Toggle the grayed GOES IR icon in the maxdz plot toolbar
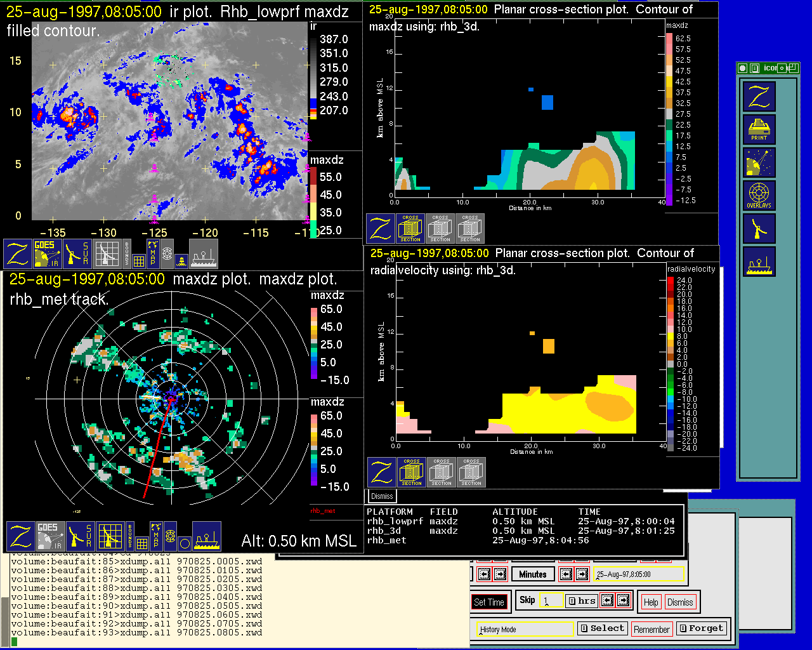Viewport: 812px width, 650px height. click(x=50, y=536)
